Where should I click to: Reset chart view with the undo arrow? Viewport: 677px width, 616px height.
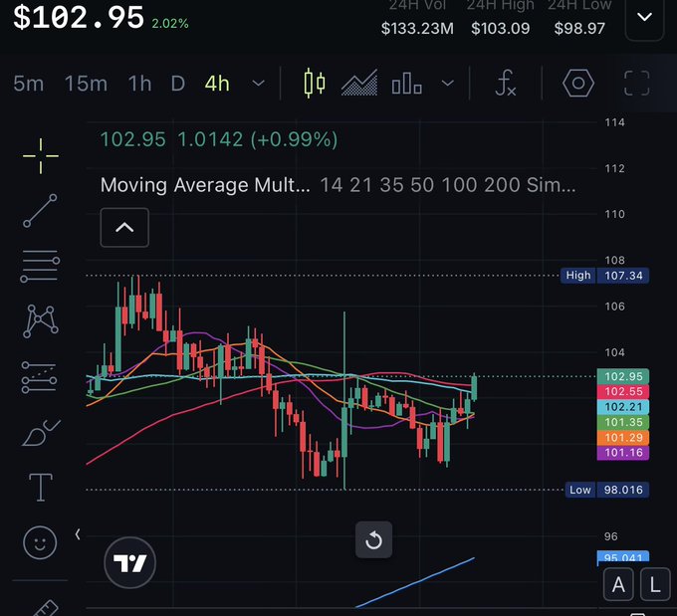[x=374, y=539]
